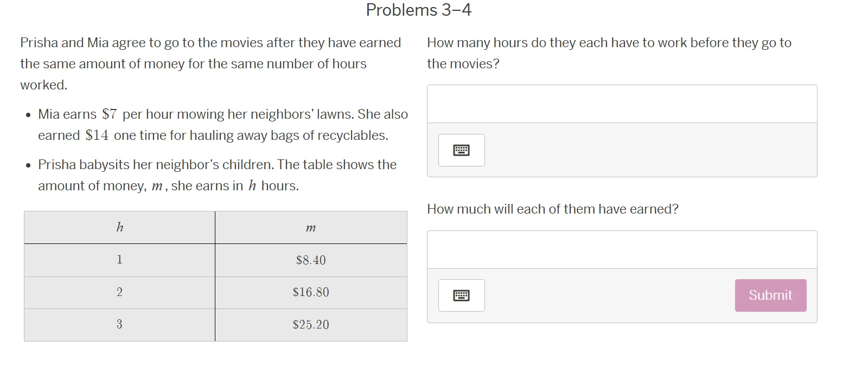The image size is (868, 386).
Task: Click inside the earnings question answer box
Action: tap(622, 249)
